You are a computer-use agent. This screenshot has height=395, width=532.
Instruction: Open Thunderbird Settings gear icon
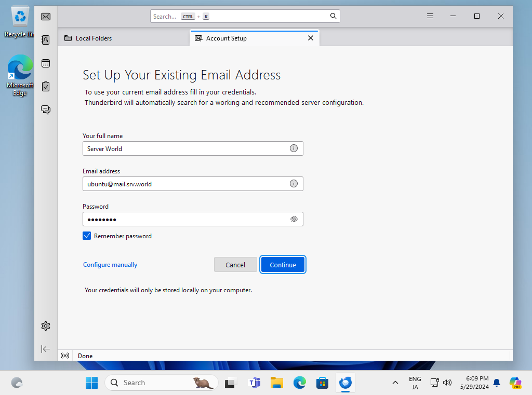pyautogui.click(x=46, y=326)
